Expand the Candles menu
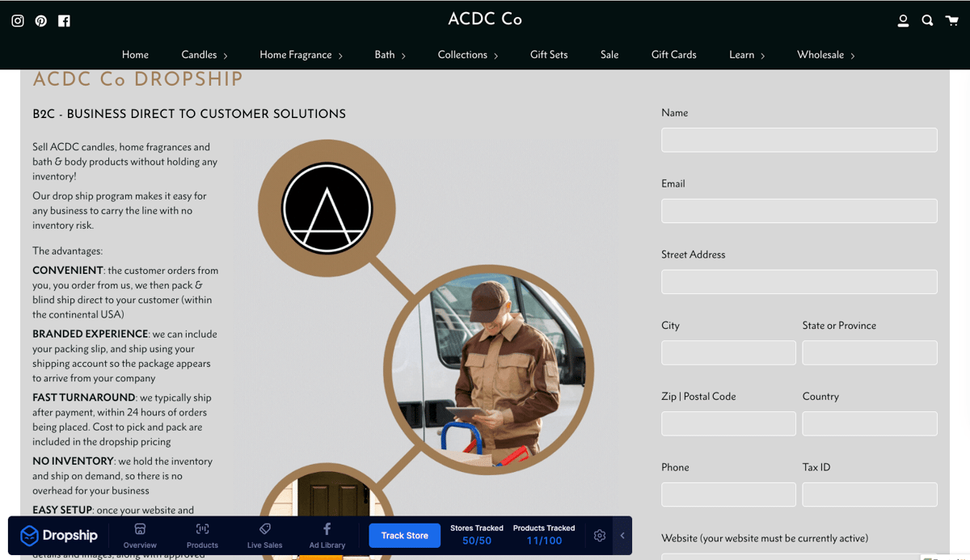The width and height of the screenshot is (970, 560). pos(205,55)
